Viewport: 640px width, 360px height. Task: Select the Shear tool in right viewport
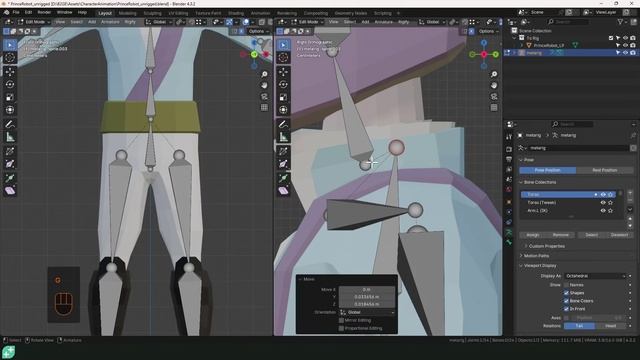click(x=283, y=191)
